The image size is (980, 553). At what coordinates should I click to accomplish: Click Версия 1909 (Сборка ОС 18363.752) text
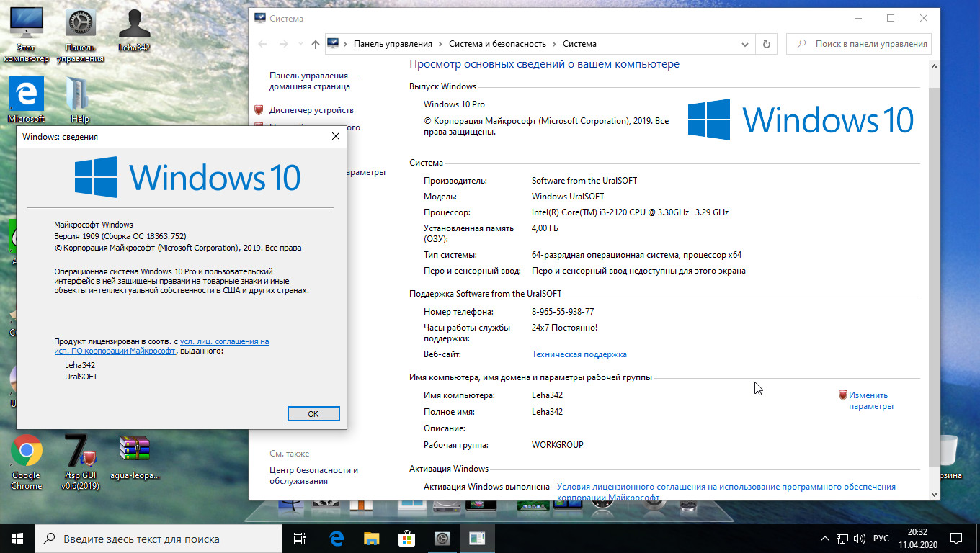pos(120,236)
